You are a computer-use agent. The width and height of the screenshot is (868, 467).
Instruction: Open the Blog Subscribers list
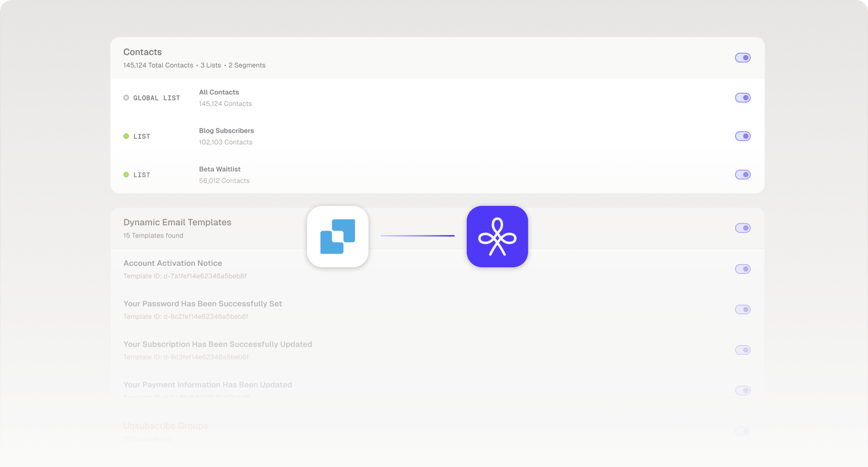coord(226,131)
